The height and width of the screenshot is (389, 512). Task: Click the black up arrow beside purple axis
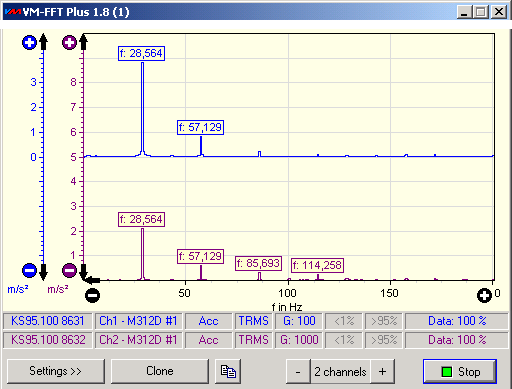pos(84,42)
